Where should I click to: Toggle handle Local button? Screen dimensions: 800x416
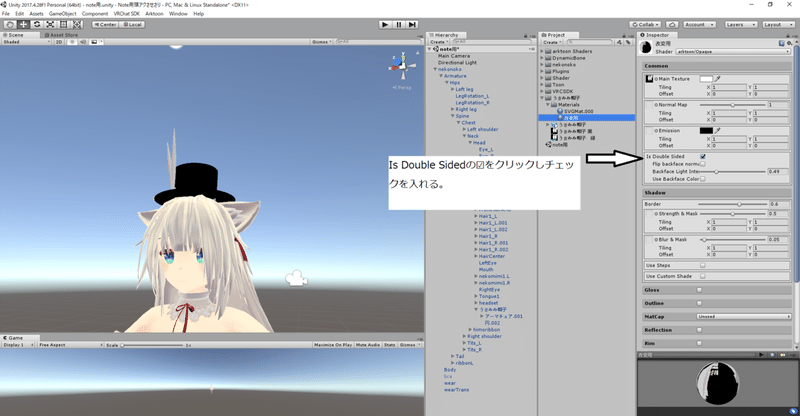tap(132, 25)
